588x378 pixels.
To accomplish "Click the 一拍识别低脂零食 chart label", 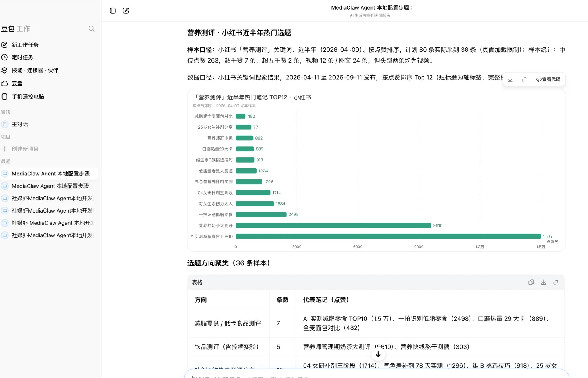I will 216,214.
